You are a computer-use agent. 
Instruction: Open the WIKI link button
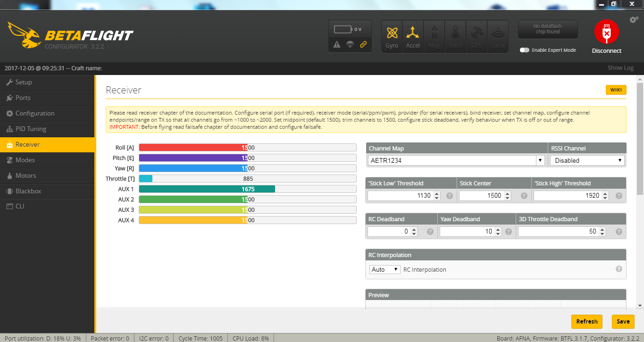(616, 90)
